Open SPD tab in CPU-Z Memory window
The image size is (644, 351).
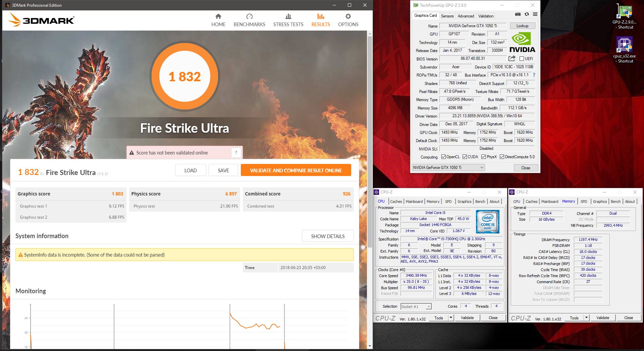coord(584,202)
